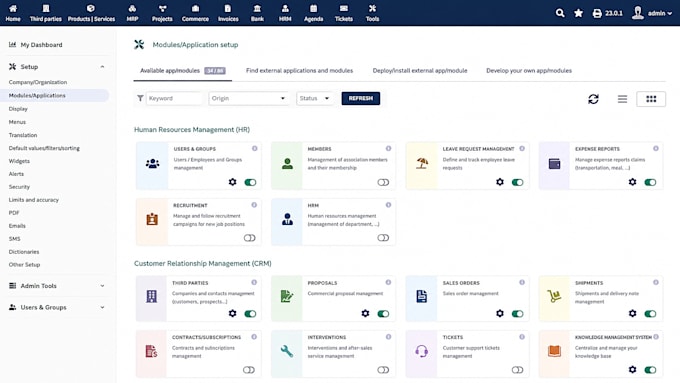Click the reload arrows icon
The width and height of the screenshot is (680, 383).
(x=593, y=99)
